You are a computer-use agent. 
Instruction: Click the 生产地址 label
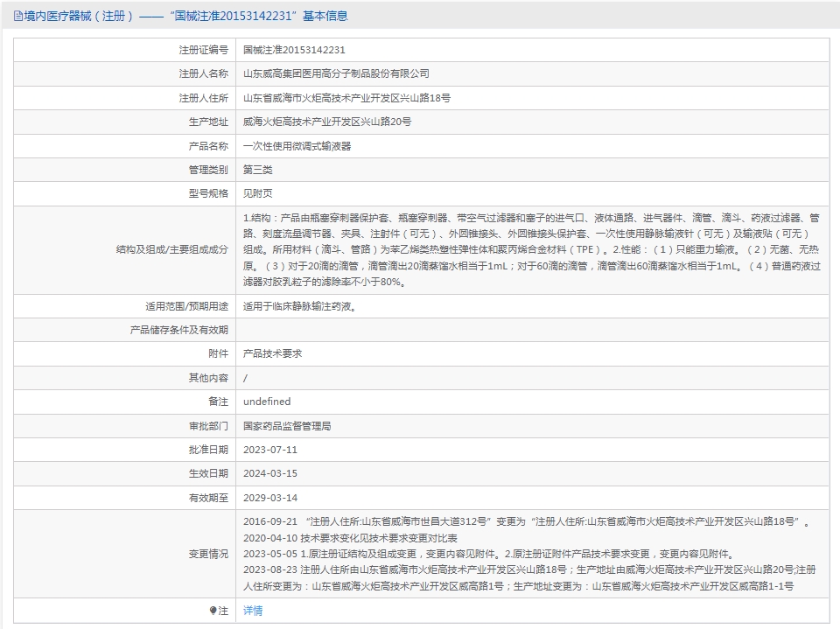pos(208,122)
